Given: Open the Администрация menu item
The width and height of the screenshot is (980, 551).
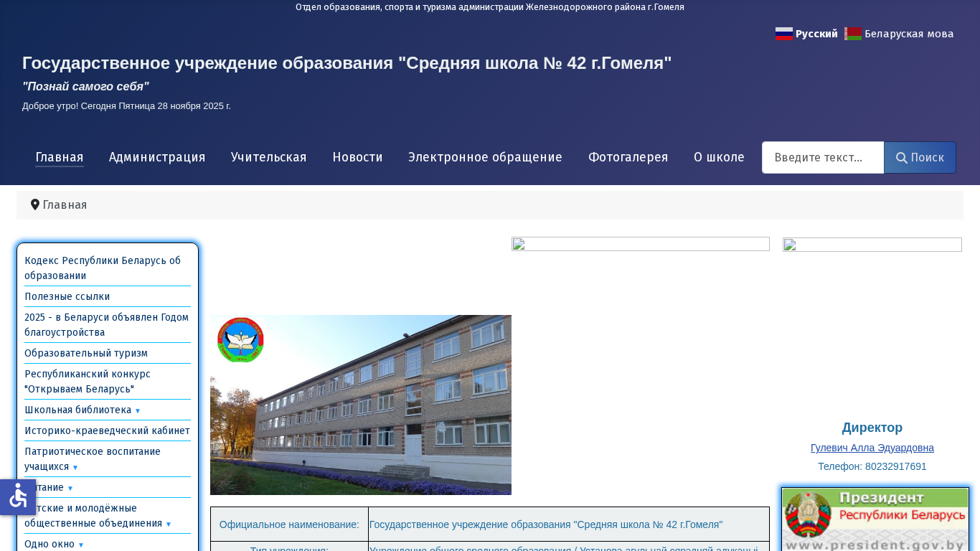Looking at the screenshot, I should (157, 157).
